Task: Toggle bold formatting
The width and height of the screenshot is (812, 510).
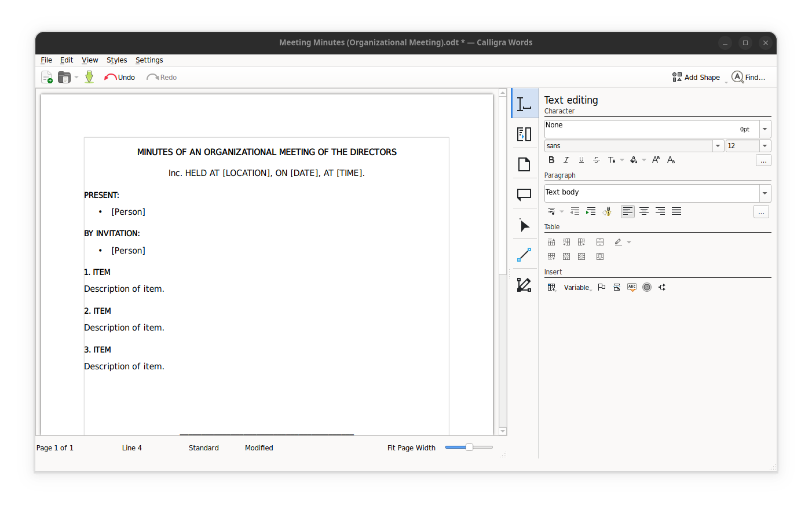Action: (x=551, y=160)
